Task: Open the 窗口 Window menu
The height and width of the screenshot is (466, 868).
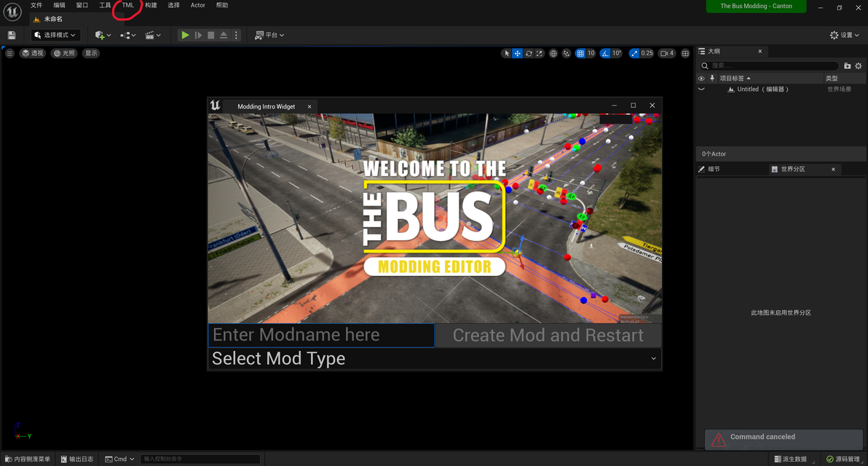Action: pyautogui.click(x=82, y=5)
